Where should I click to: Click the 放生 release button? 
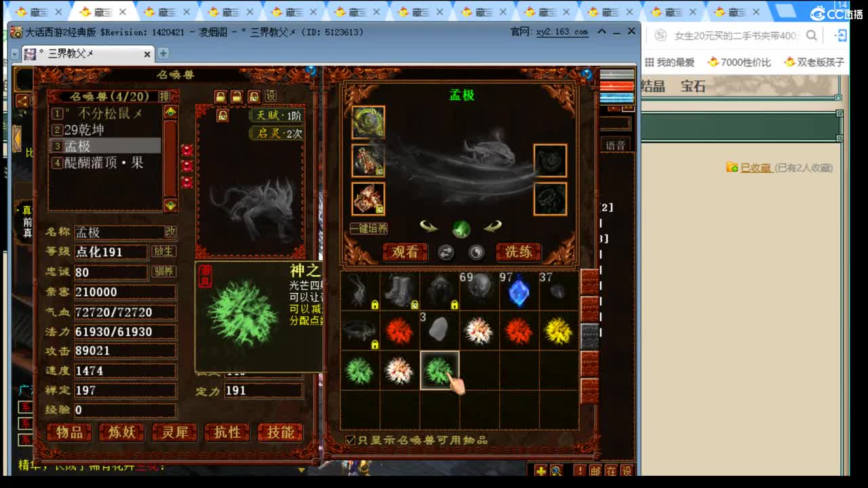pos(163,251)
